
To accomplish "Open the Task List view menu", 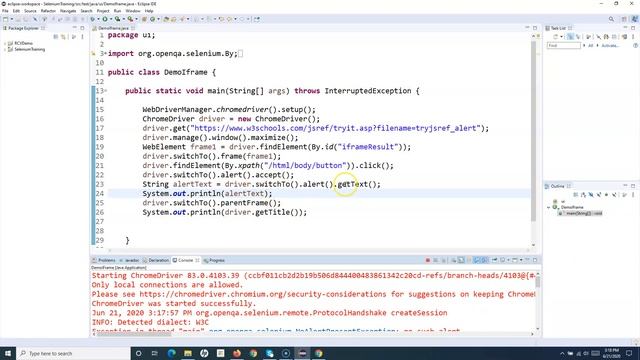I will point(633,37).
